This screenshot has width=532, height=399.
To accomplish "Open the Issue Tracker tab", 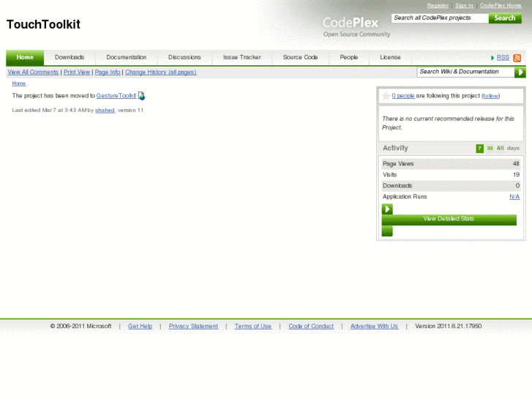I will pos(242,57).
